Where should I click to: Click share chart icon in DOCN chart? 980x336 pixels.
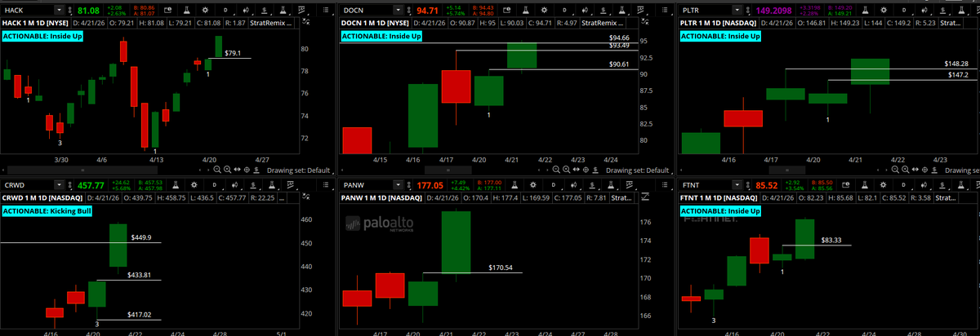[x=506, y=10]
